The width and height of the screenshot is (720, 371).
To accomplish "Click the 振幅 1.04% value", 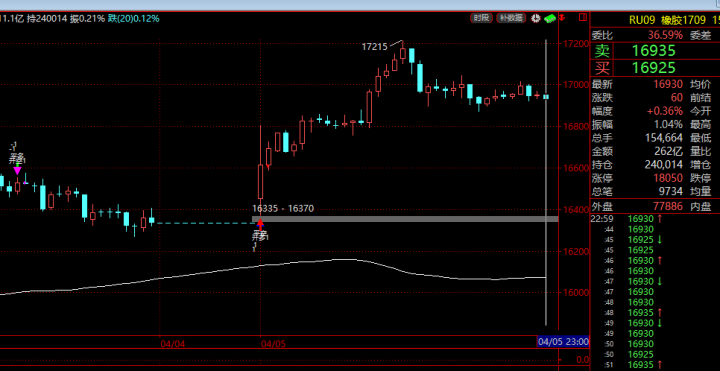I will click(x=668, y=124).
